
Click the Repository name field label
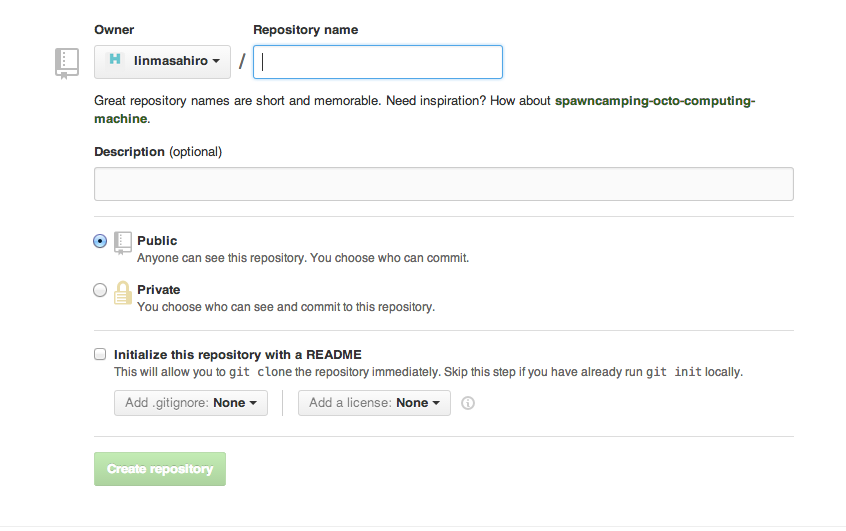click(305, 30)
